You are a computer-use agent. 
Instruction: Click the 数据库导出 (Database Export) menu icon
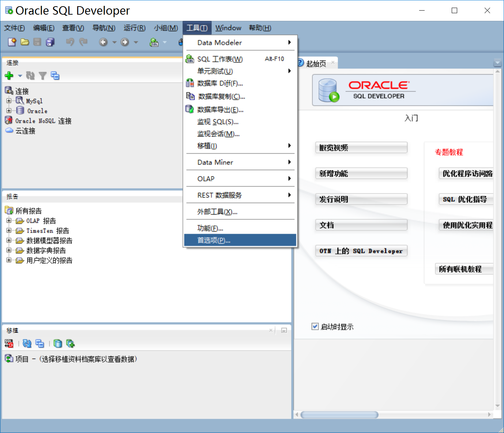[x=189, y=109]
